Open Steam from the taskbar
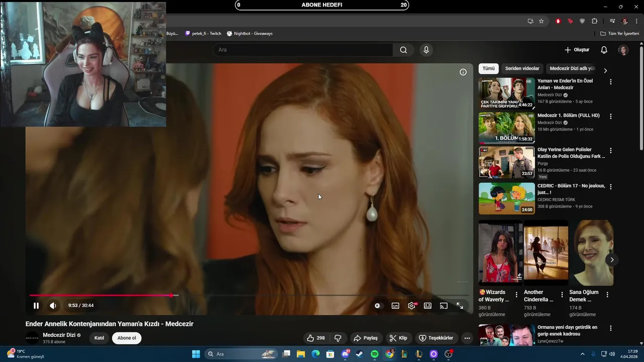Screen dimensions: 644x362 click(x=359, y=354)
